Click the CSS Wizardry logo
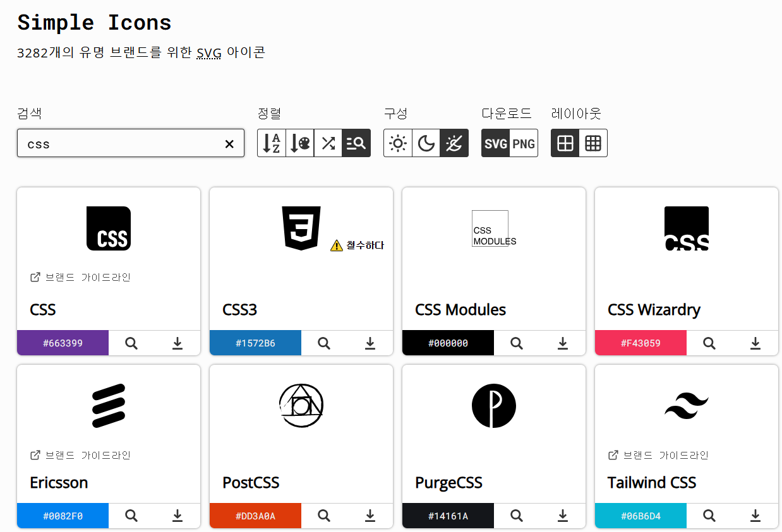The height and width of the screenshot is (532, 782). [x=687, y=228]
